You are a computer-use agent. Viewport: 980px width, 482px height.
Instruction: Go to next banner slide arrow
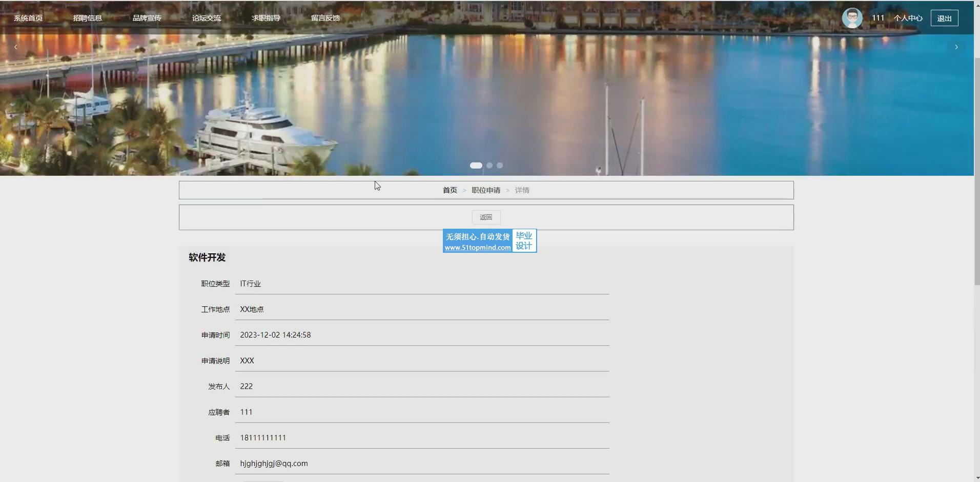956,47
